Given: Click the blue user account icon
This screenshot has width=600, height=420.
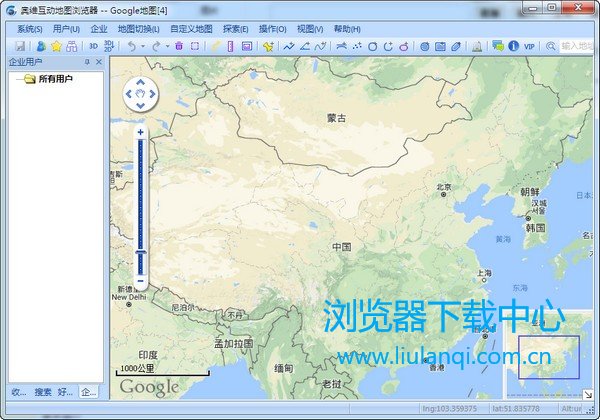Looking at the screenshot, I should (41, 46).
